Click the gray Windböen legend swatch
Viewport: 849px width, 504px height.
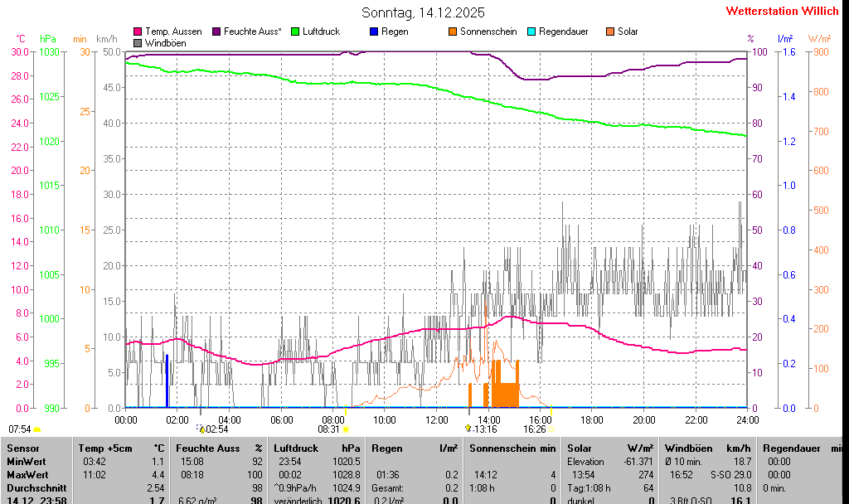(138, 42)
